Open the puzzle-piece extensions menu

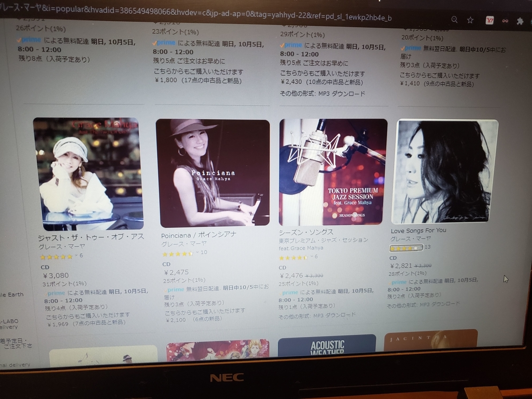click(520, 21)
